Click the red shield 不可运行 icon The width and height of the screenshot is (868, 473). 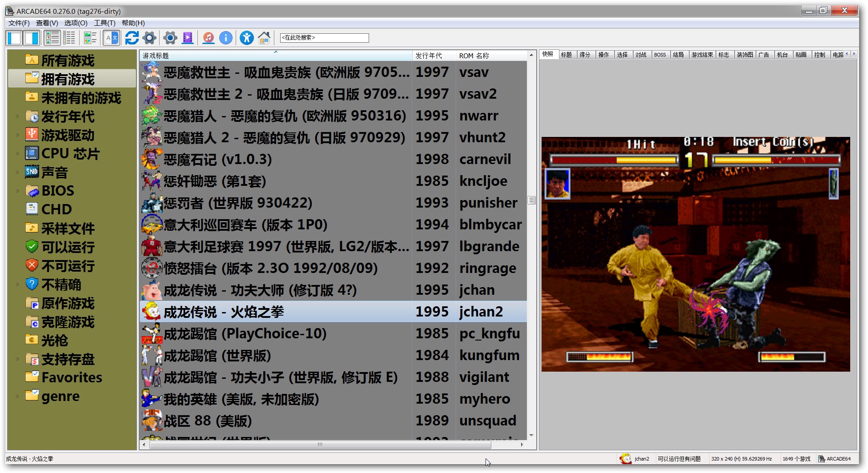pos(32,265)
